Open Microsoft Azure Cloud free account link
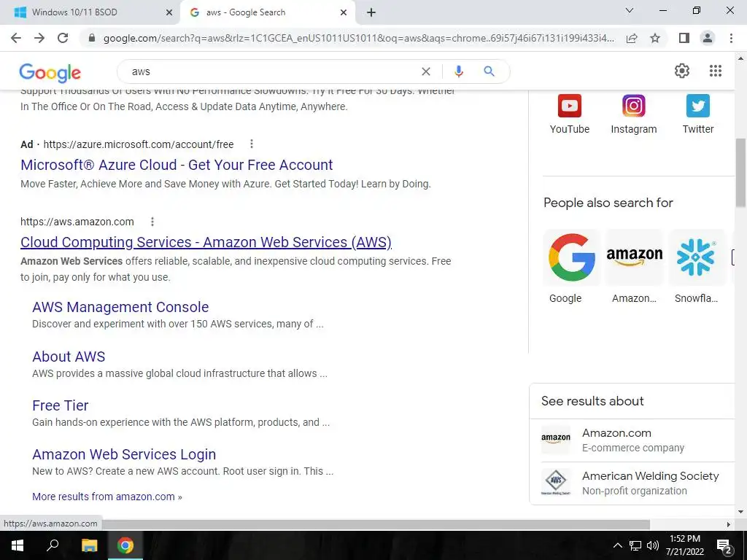This screenshot has width=747, height=560. click(177, 165)
